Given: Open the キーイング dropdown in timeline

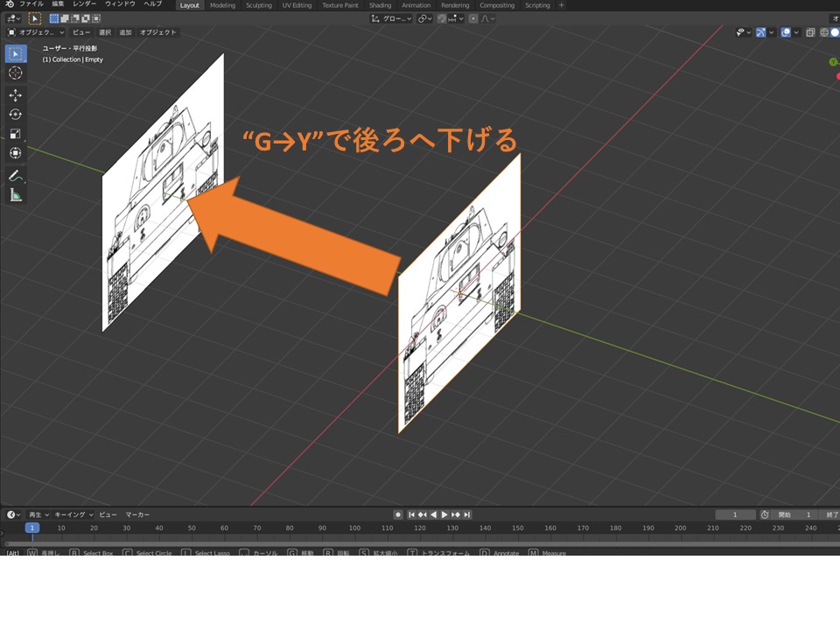Looking at the screenshot, I should (x=73, y=514).
